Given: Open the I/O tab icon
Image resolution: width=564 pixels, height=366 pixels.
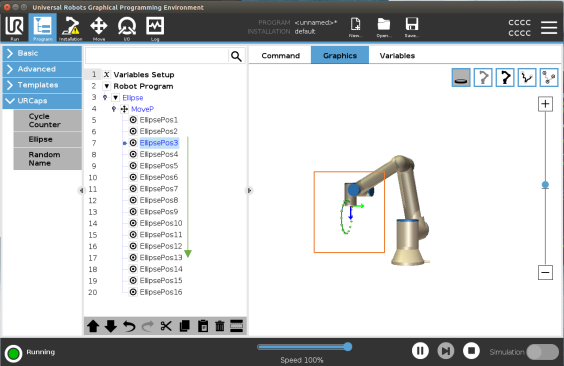Looking at the screenshot, I should 127,28.
